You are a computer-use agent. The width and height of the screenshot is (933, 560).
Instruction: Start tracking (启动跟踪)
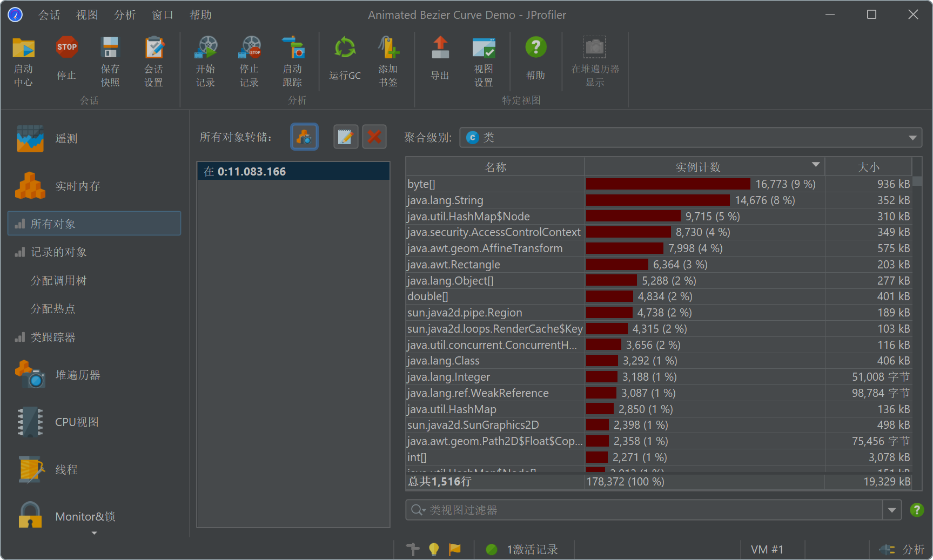(292, 62)
